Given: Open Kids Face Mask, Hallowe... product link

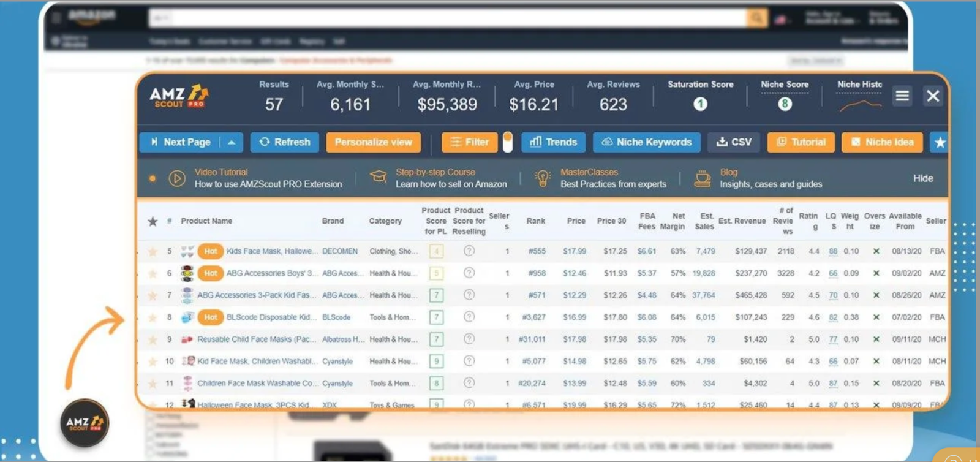Looking at the screenshot, I should coord(272,251).
